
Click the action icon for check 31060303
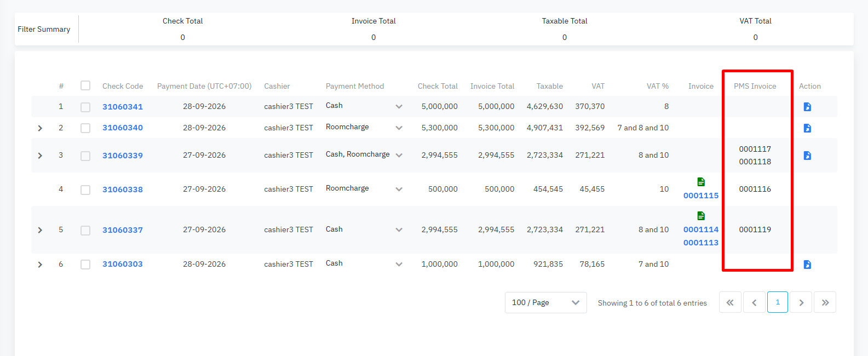[x=807, y=265]
